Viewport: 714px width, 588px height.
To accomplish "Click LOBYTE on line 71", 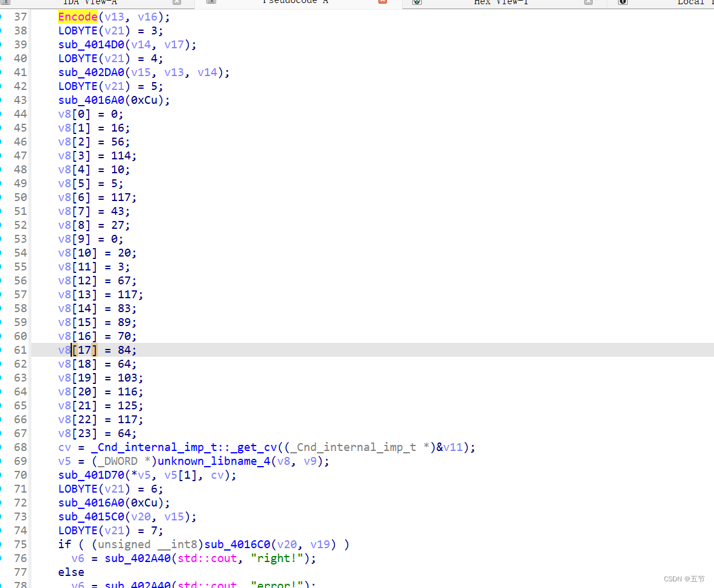I will click(x=78, y=489).
